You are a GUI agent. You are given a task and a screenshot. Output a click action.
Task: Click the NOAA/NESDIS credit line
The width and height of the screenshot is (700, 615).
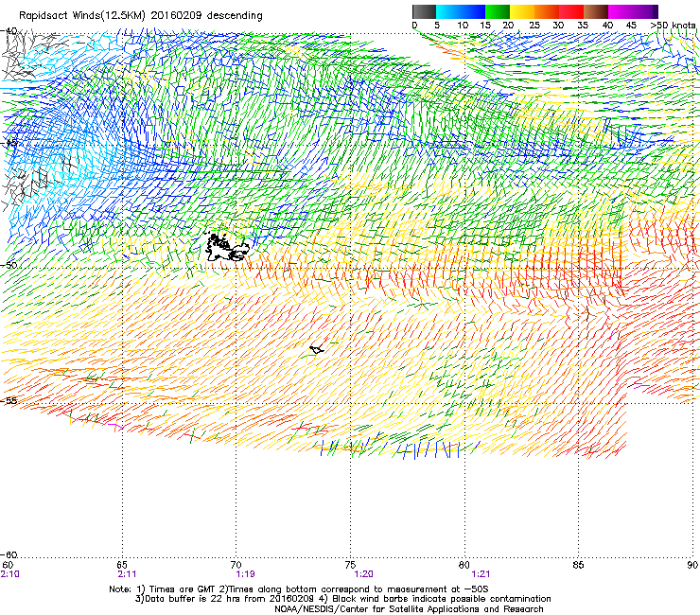[409, 609]
